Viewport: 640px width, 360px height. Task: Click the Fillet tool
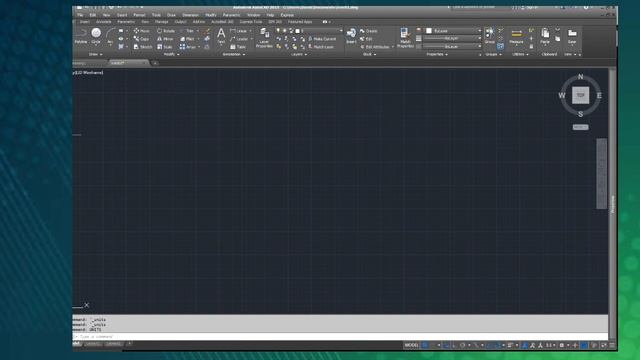tap(187, 39)
